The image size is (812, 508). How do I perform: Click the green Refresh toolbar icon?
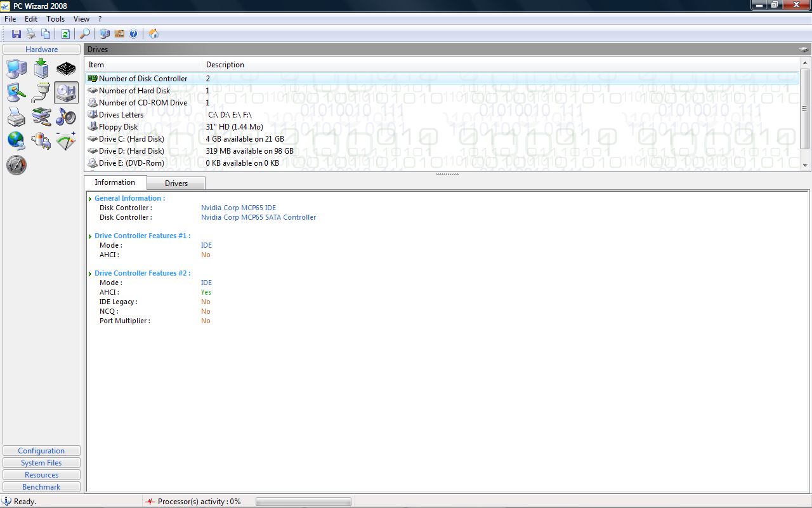(65, 34)
